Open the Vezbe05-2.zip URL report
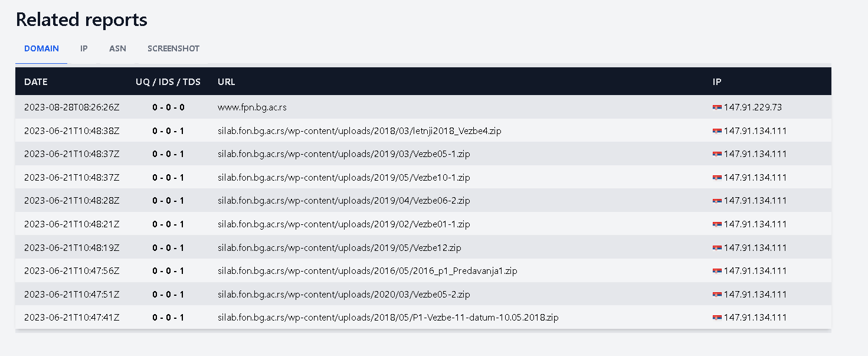The image size is (868, 356). (x=344, y=295)
